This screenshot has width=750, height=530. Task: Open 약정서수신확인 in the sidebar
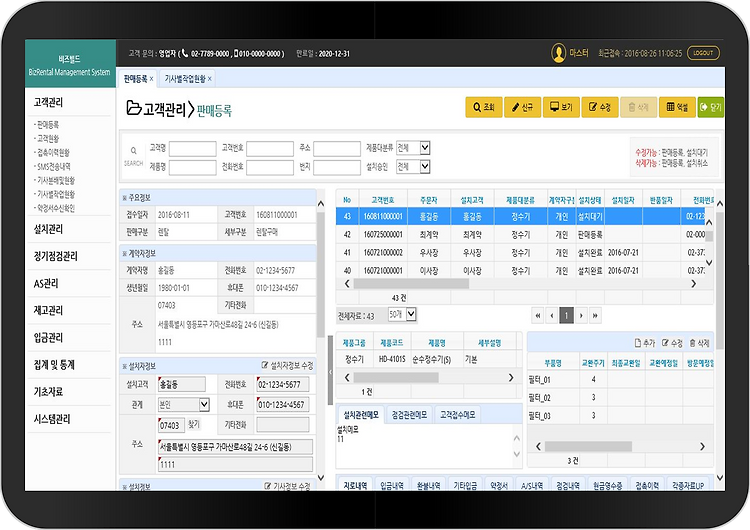[55, 208]
